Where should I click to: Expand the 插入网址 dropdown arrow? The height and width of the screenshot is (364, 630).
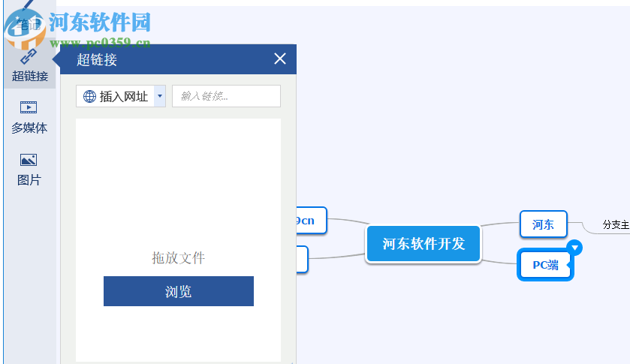[160, 96]
